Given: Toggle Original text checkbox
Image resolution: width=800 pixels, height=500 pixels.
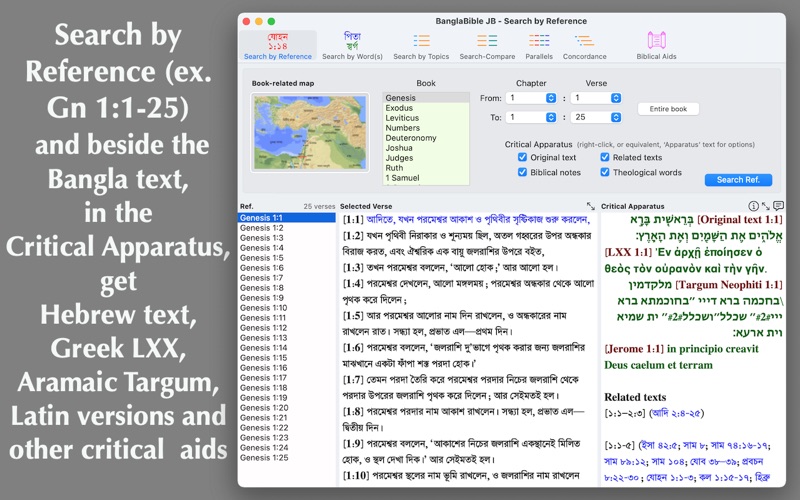Looking at the screenshot, I should (522, 157).
